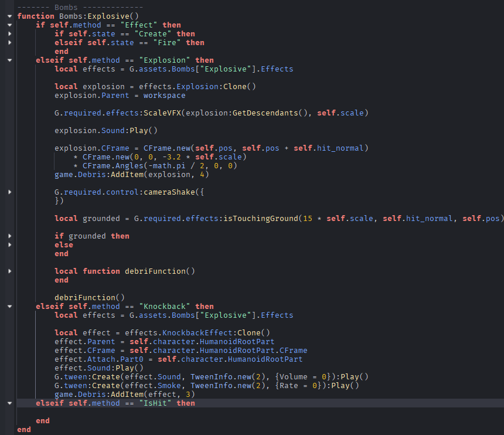Collapse the Bombs:Explosive function fold arrow

(9, 16)
